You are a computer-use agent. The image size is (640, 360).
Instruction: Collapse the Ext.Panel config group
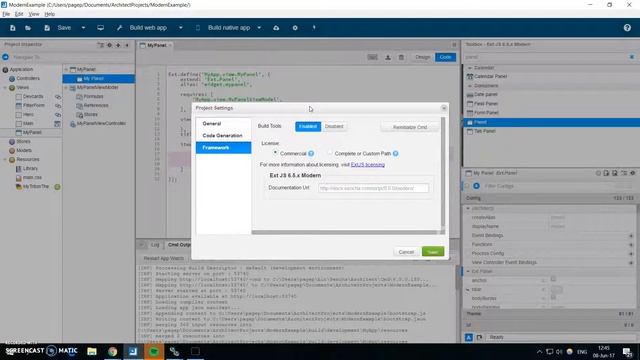pos(468,271)
